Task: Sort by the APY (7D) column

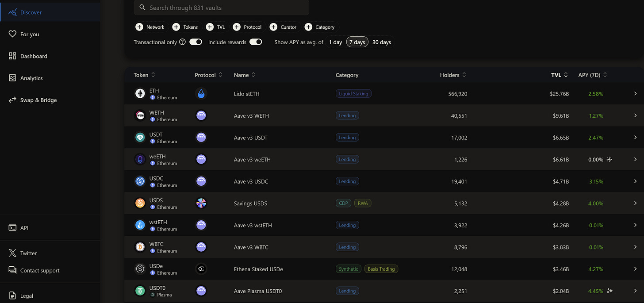Action: [x=593, y=75]
